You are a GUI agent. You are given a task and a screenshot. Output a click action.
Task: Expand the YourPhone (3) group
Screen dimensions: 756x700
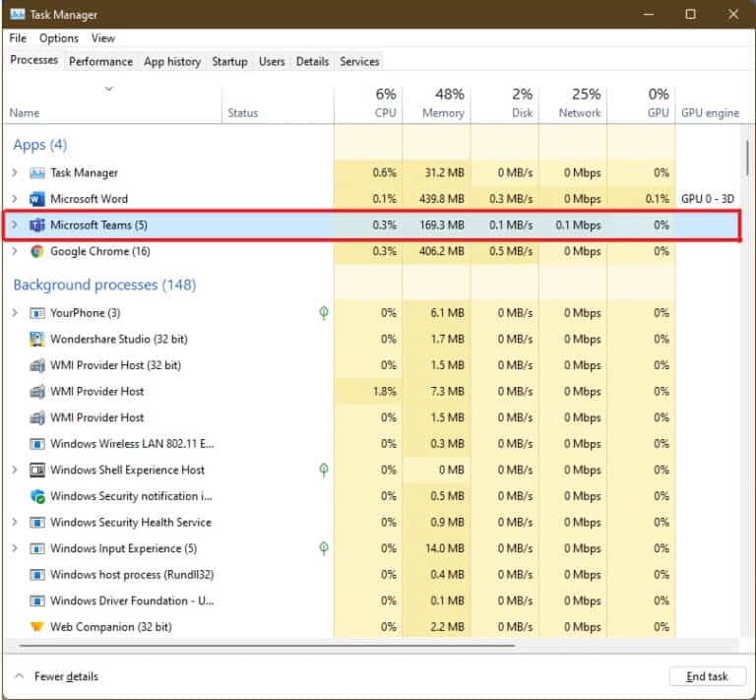click(15, 313)
